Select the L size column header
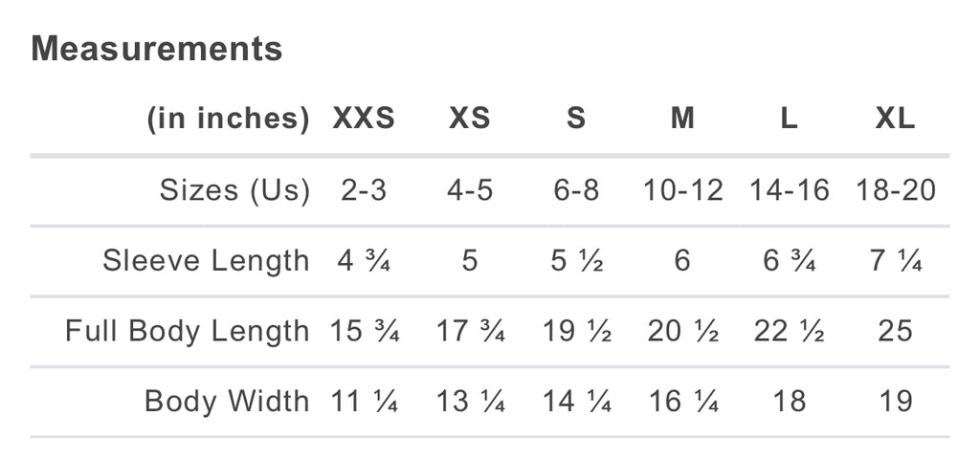 pyautogui.click(x=789, y=119)
